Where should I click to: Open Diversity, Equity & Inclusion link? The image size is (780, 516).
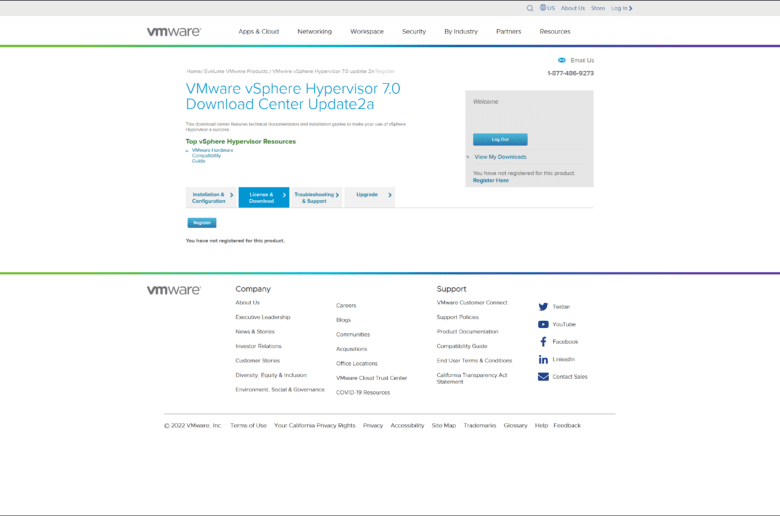(271, 375)
